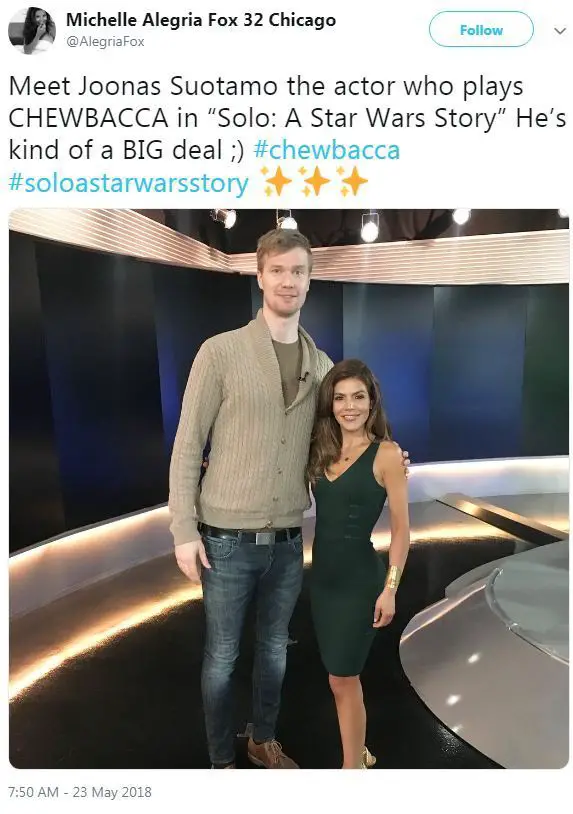Click the @AlegriaFox handle
The height and width of the screenshot is (814, 573).
point(105,41)
